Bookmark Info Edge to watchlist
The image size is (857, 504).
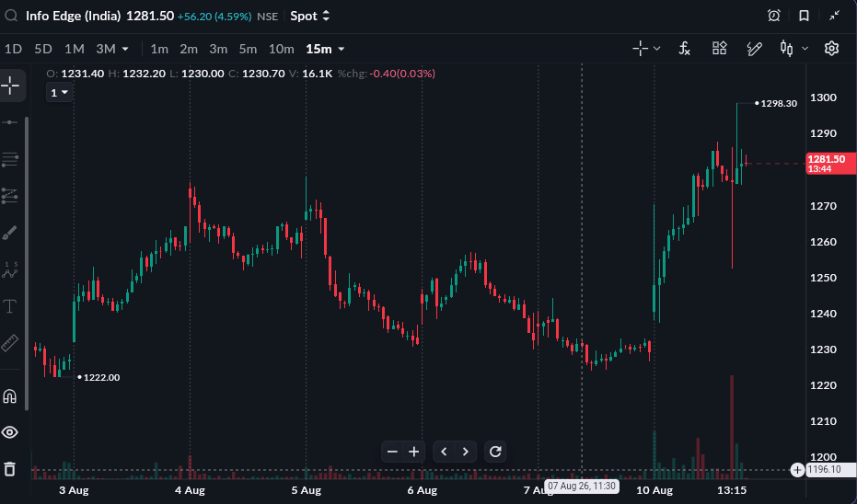tap(804, 16)
